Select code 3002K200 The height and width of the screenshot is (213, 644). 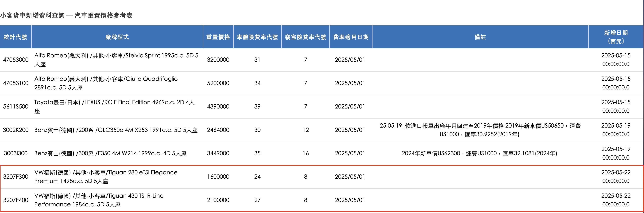pos(16,130)
